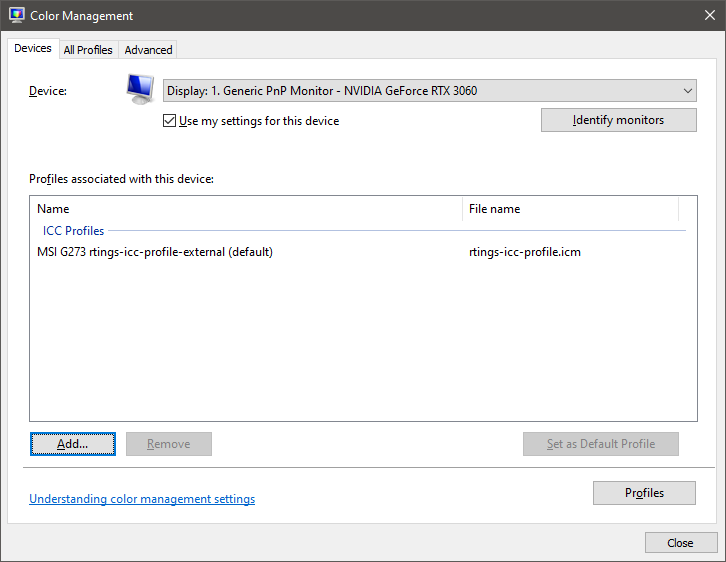Click the rtings-icc-profile.icm file name entry
The width and height of the screenshot is (726, 562).
pos(524,252)
